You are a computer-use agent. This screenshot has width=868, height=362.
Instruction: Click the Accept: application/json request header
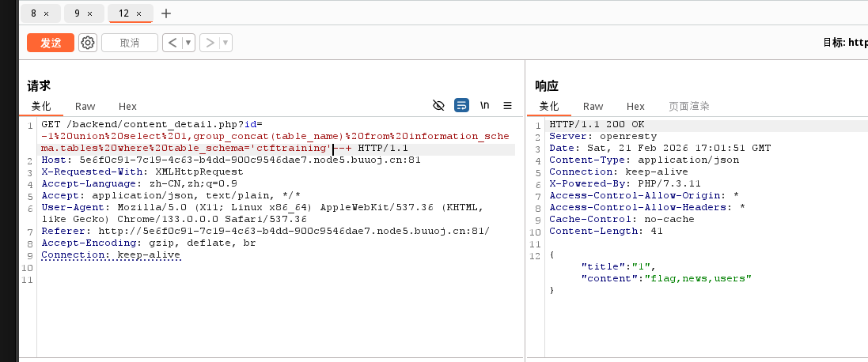click(171, 196)
